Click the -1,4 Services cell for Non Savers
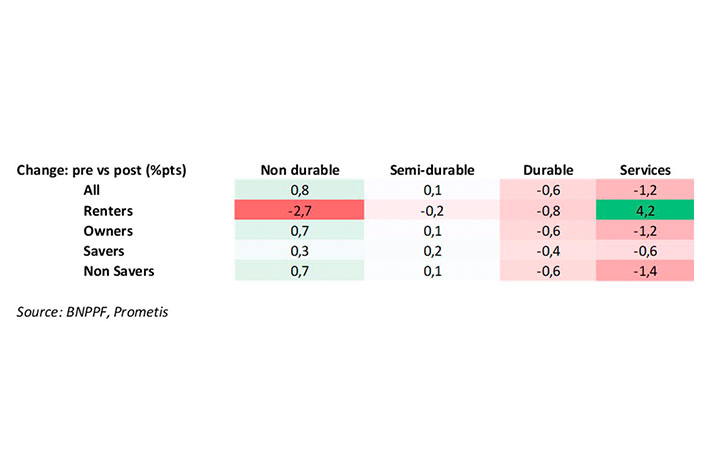Screen dimensions: 708x472 point(644,271)
